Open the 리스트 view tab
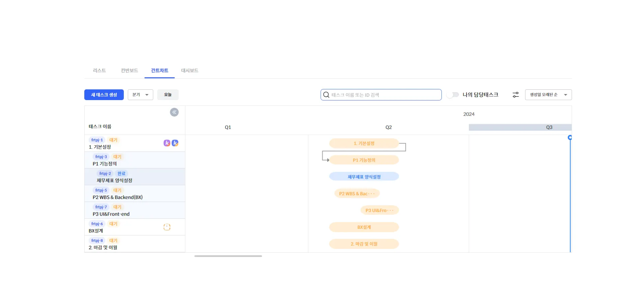 (x=99, y=70)
